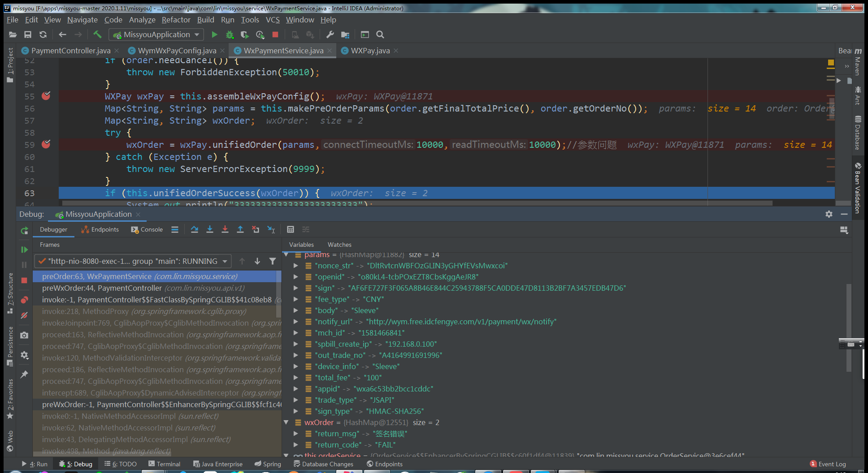868x473 pixels.
Task: Click the Search Everywhere magnifier icon
Action: (x=380, y=34)
